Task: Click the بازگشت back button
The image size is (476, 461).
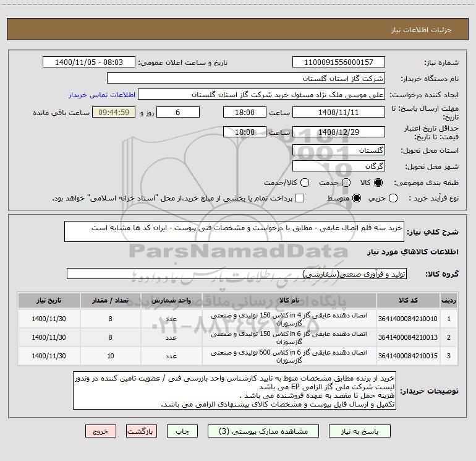Action: pos(142,431)
